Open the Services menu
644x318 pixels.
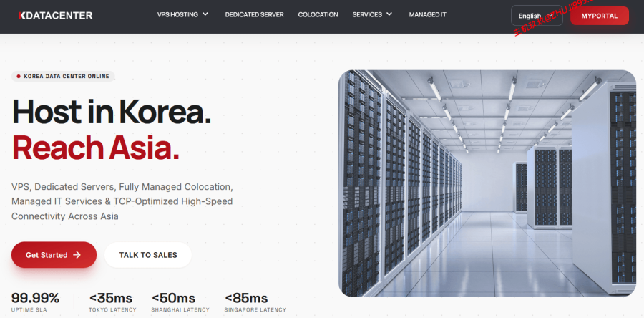tap(372, 14)
